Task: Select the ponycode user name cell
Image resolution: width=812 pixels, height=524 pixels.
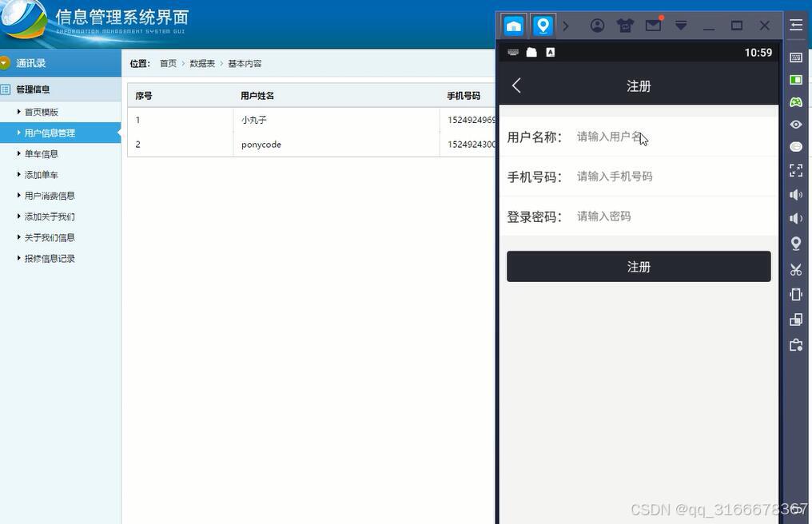Action: click(x=261, y=145)
